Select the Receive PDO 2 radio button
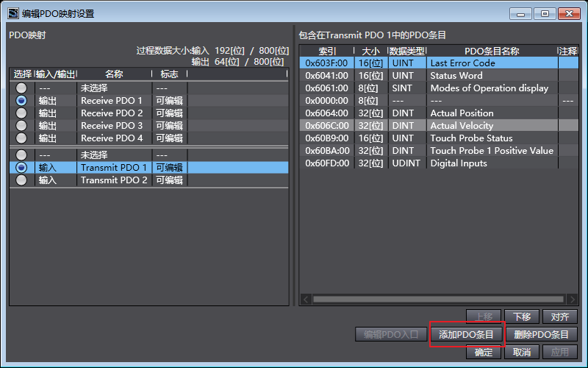 [x=21, y=113]
